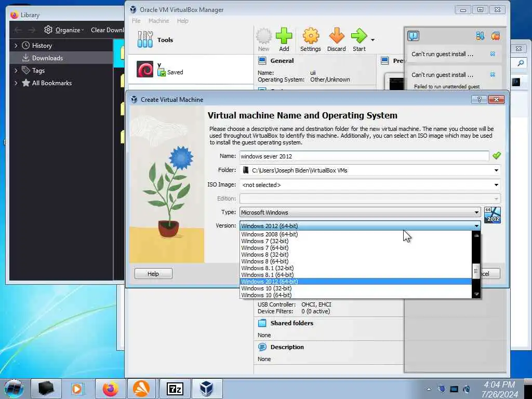Image resolution: width=532 pixels, height=399 pixels.
Task: Click the Description section icon
Action: (x=262, y=347)
